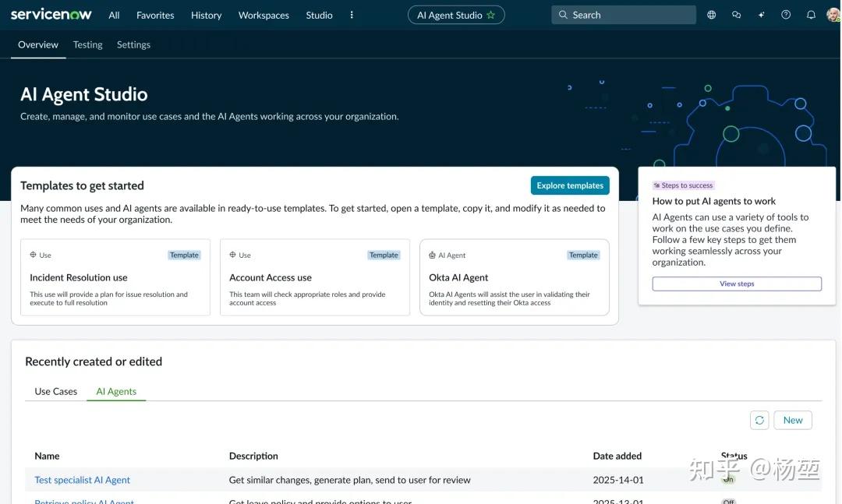Open the Favorites menu
This screenshot has height=504, width=842.
(155, 15)
